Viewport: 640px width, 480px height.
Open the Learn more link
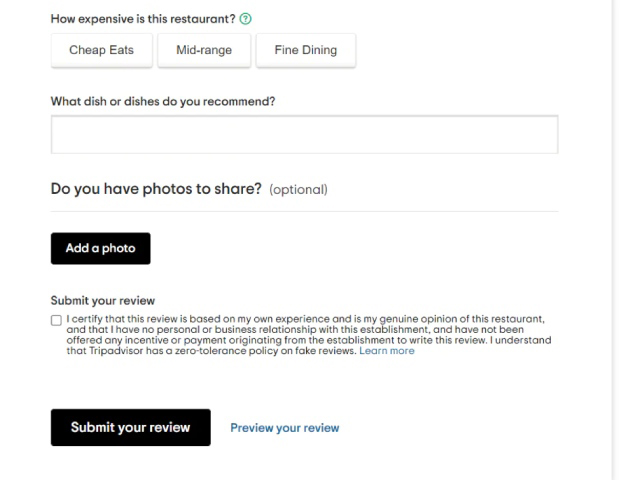click(x=387, y=351)
